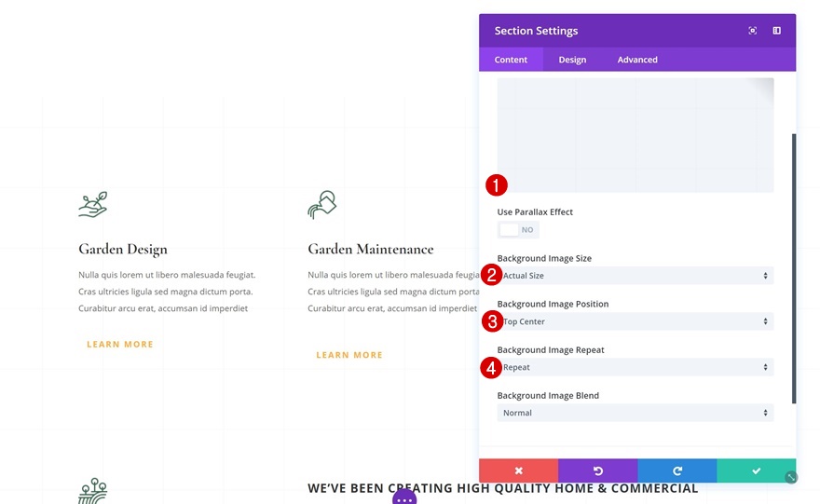Click the Section Settings title bar
The height and width of the screenshot is (504, 820).
[x=637, y=31]
